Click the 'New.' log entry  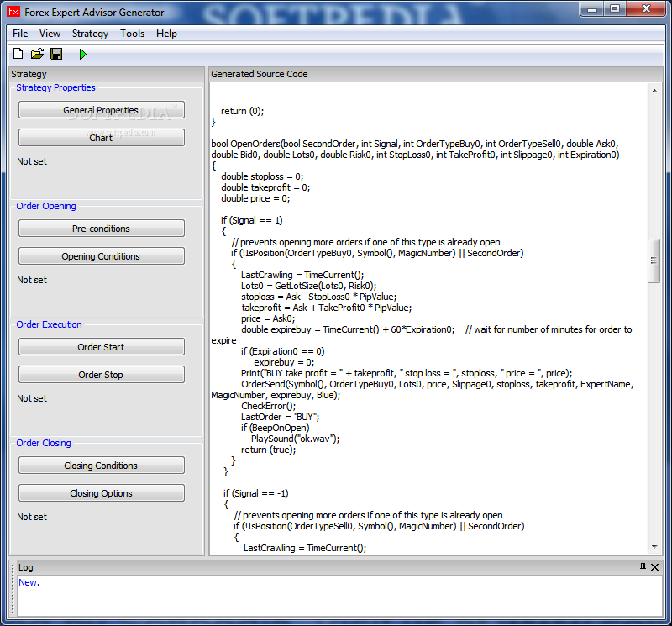[29, 582]
